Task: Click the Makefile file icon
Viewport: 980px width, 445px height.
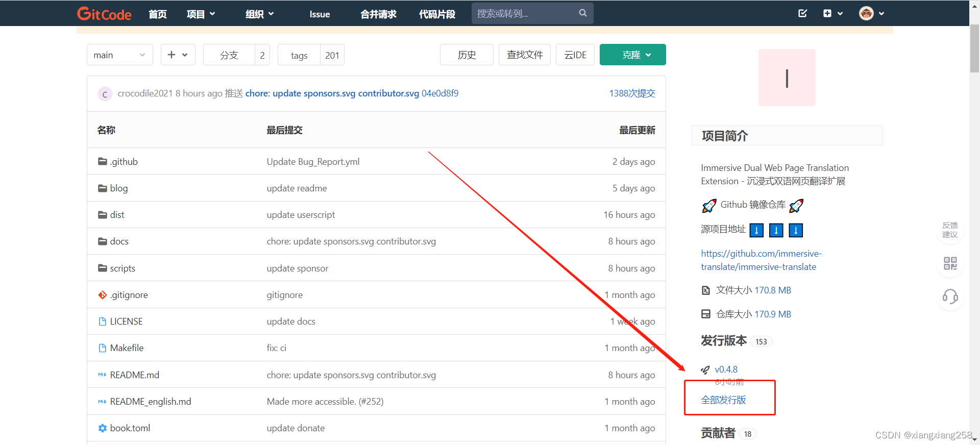Action: 103,348
